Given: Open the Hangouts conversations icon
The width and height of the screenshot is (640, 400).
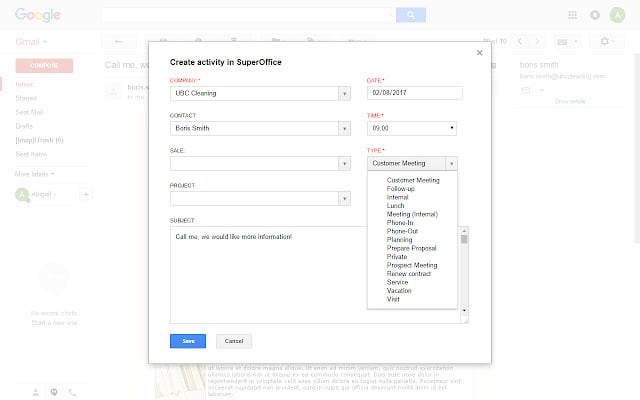Looking at the screenshot, I should point(54,392).
